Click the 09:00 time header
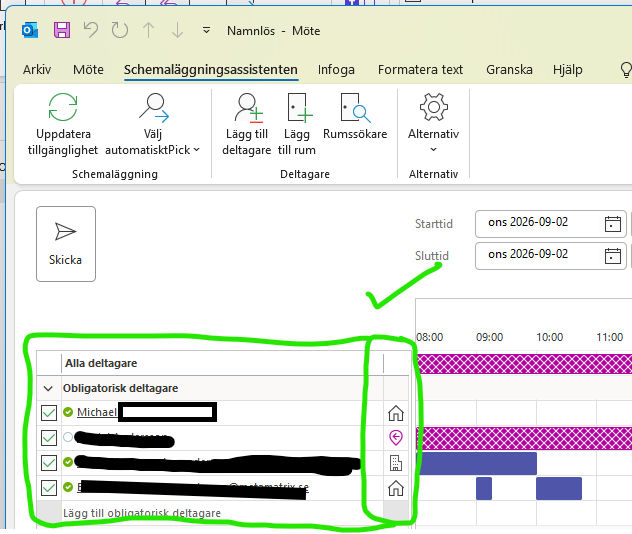632x534 pixels. click(x=489, y=337)
